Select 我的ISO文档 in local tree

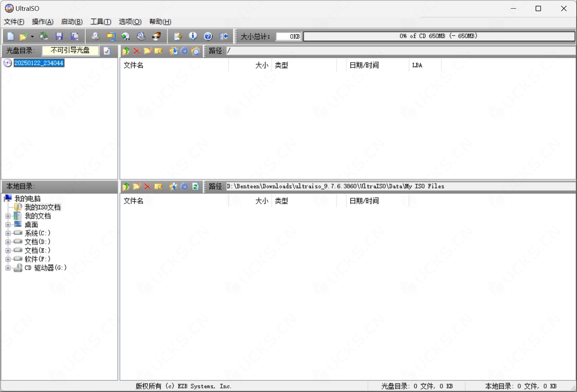coord(43,207)
